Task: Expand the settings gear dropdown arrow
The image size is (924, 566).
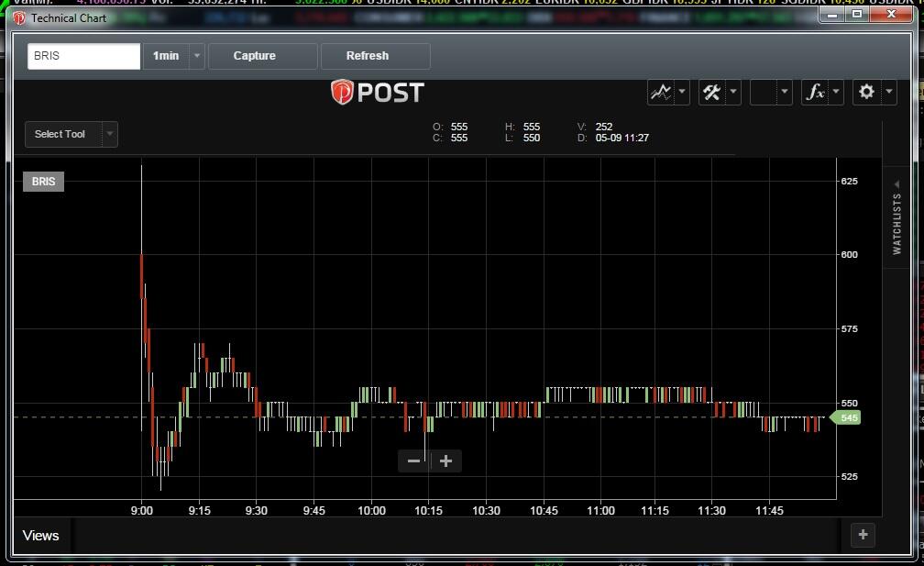Action: click(888, 92)
